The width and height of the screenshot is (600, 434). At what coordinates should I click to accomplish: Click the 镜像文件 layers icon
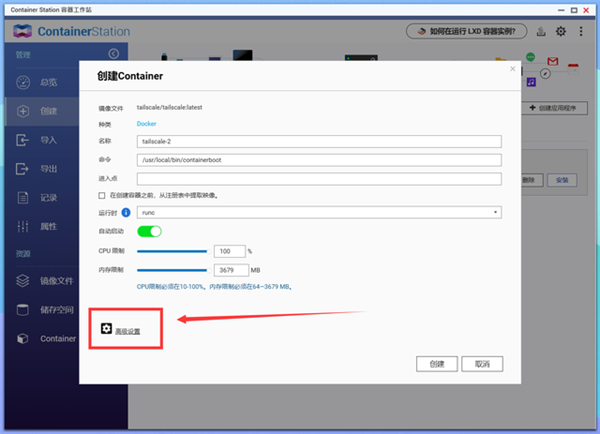23,281
